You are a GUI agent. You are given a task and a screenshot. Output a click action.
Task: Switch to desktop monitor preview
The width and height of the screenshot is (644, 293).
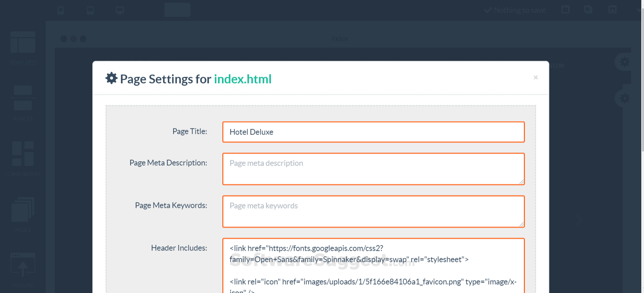[x=120, y=10]
